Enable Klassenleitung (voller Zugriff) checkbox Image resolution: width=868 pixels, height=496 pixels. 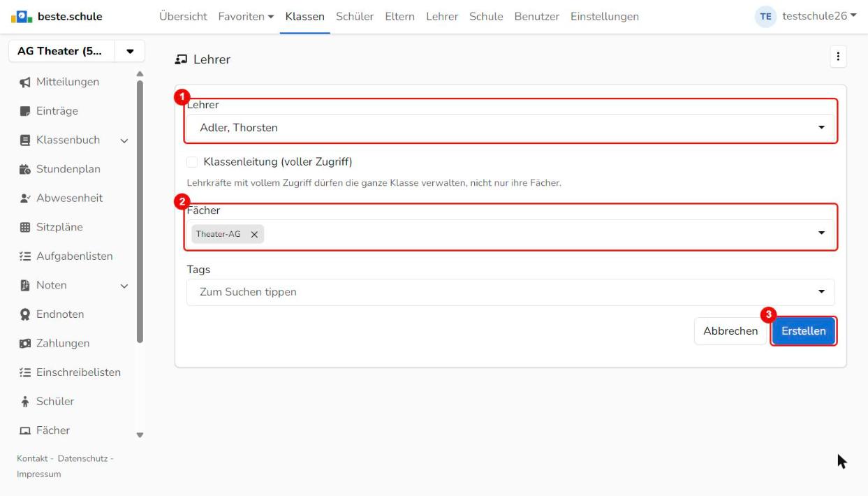[193, 162]
